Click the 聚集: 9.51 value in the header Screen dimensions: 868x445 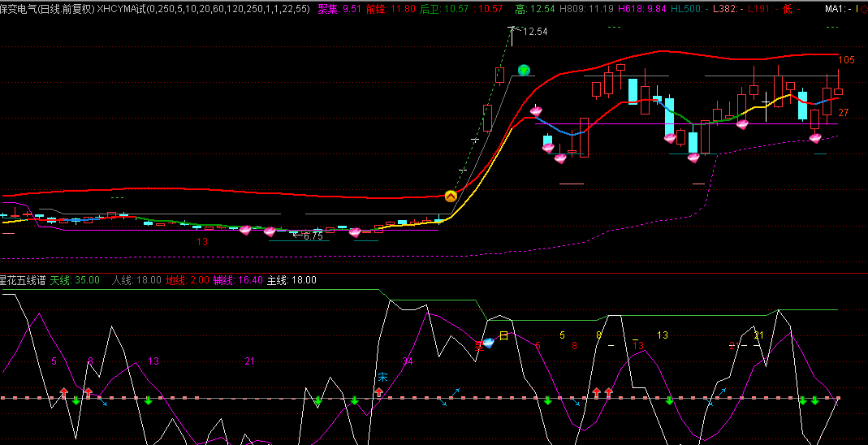coord(339,9)
